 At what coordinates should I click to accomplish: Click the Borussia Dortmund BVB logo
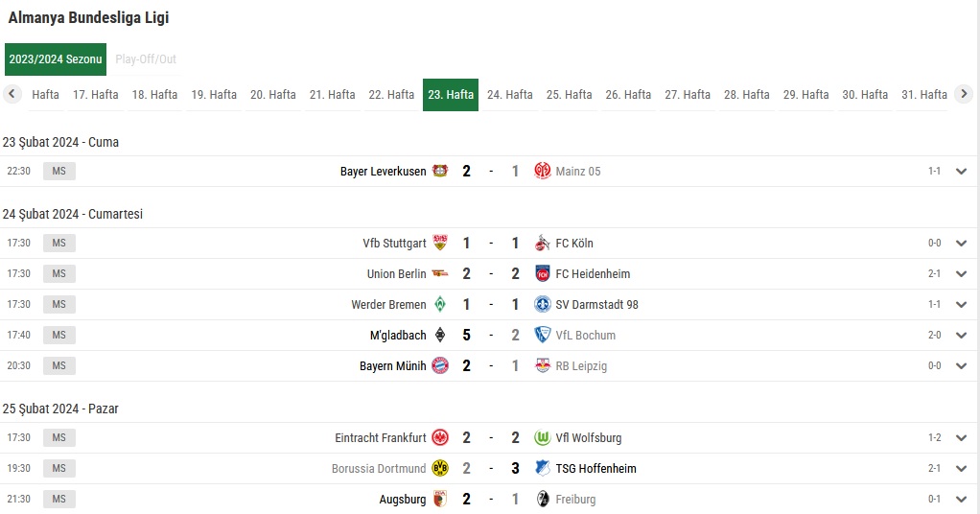coord(440,468)
